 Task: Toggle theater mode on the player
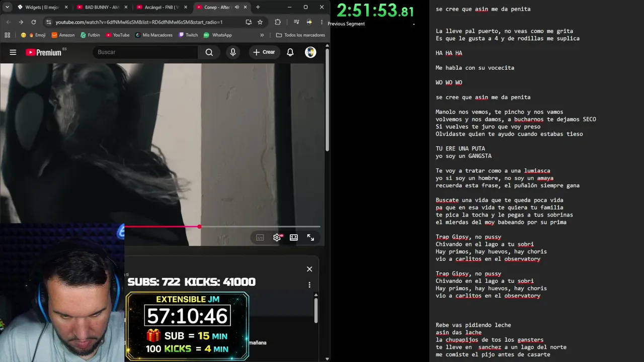[294, 238]
